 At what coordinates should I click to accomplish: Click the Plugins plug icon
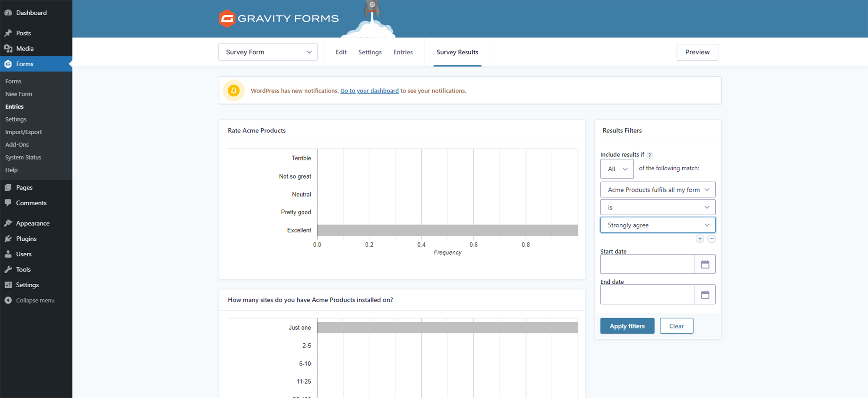8,239
